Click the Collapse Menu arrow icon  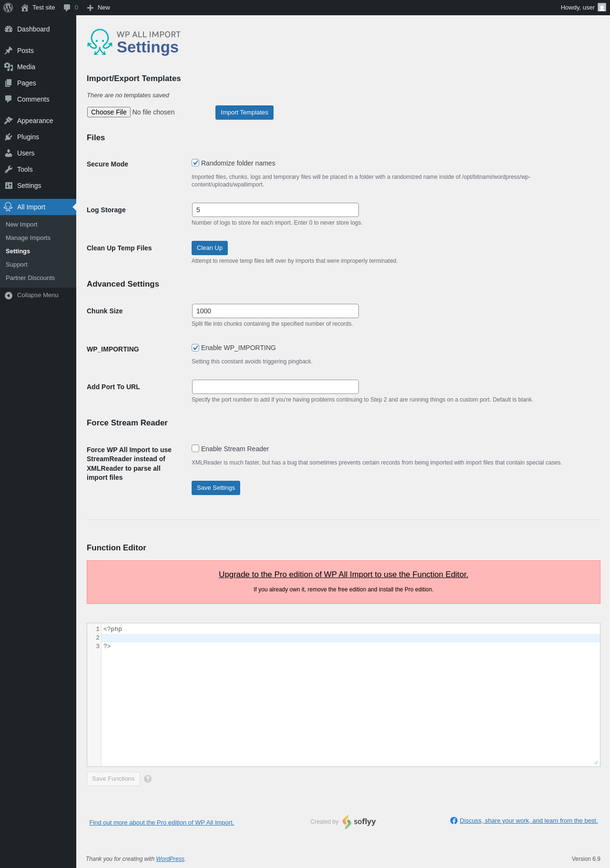point(9,296)
